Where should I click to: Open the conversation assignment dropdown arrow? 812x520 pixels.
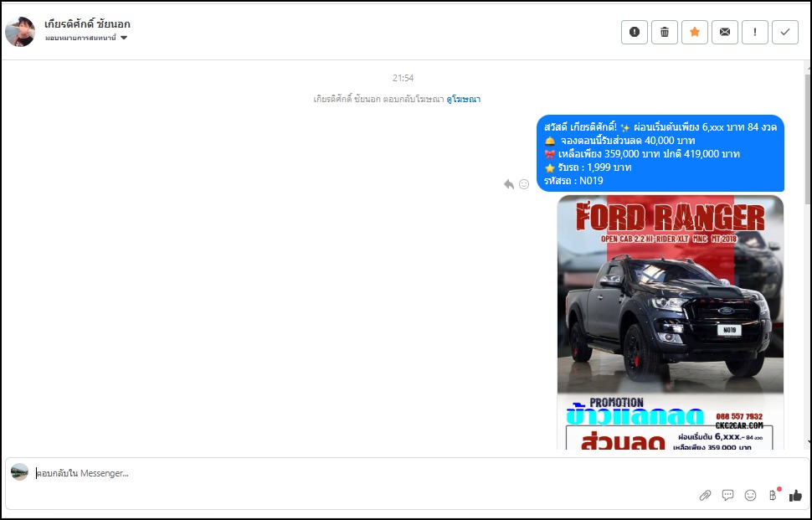click(124, 38)
